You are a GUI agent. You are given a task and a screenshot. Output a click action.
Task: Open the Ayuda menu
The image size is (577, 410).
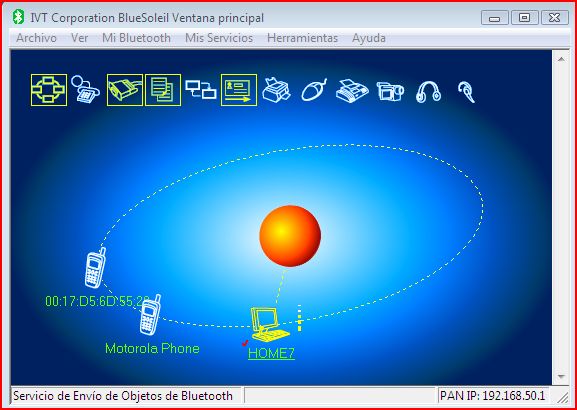click(x=369, y=38)
